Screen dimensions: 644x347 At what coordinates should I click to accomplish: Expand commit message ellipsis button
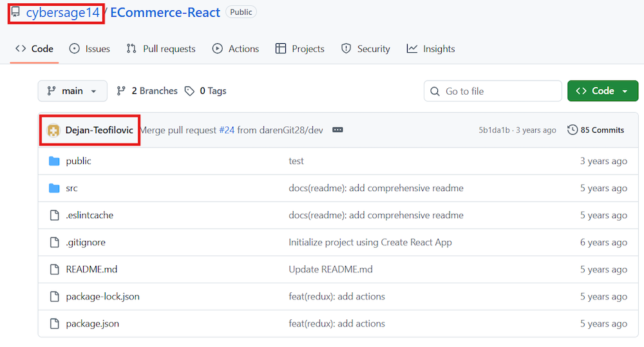click(337, 130)
